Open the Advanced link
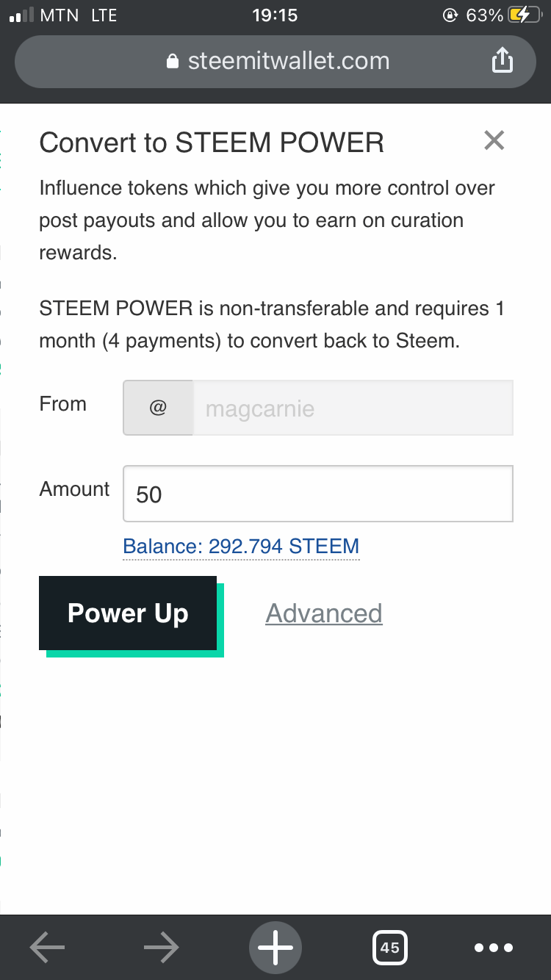This screenshot has width=551, height=980. [324, 613]
